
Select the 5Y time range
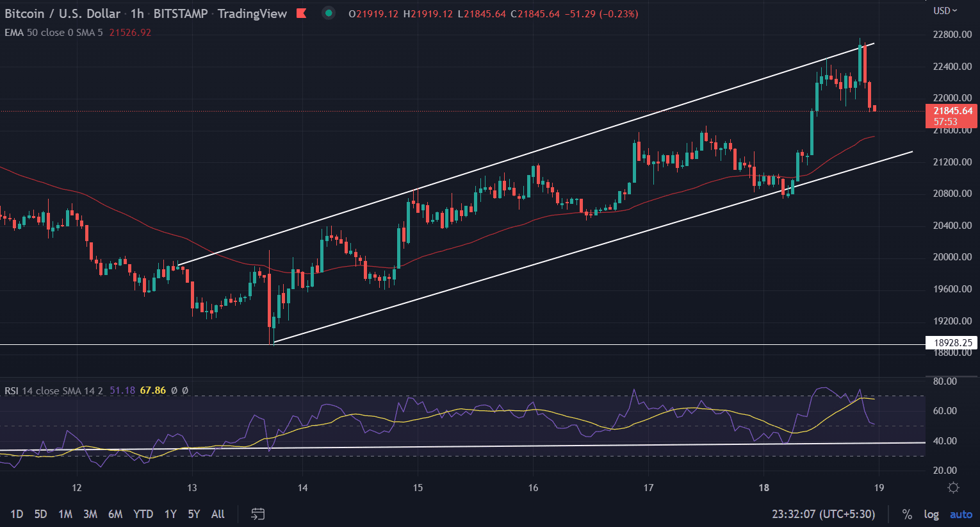[x=194, y=514]
